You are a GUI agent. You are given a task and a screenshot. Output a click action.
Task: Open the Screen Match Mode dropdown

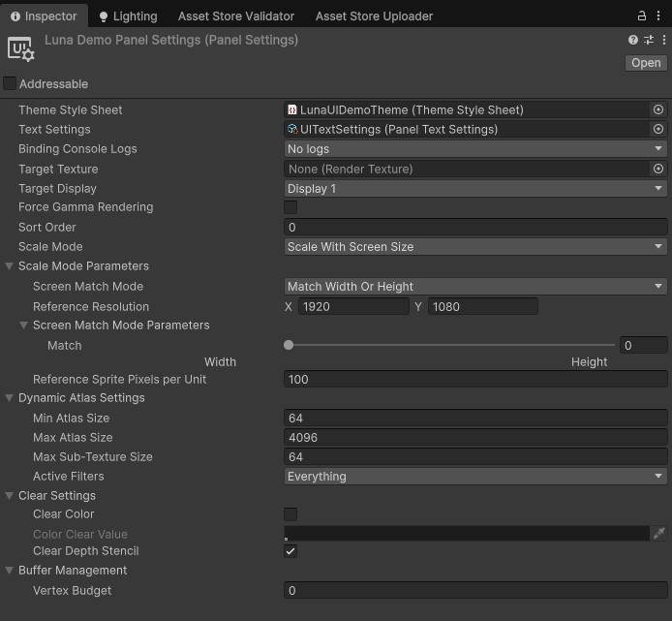coord(475,286)
